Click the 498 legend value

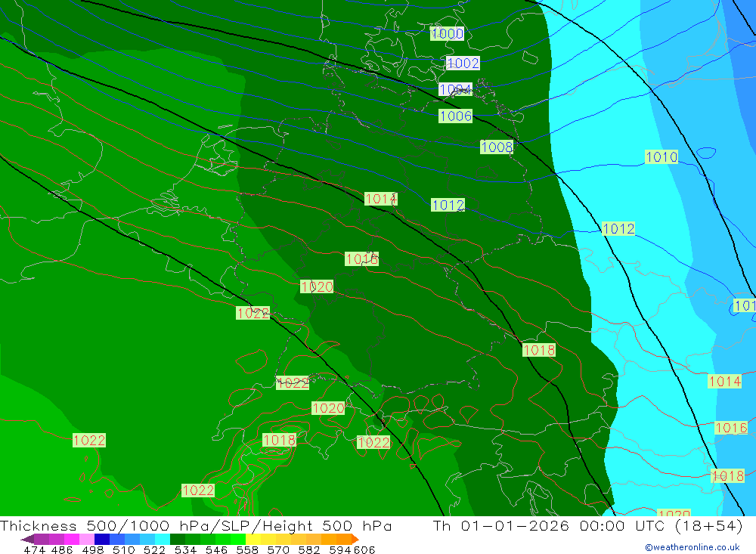tap(92, 550)
